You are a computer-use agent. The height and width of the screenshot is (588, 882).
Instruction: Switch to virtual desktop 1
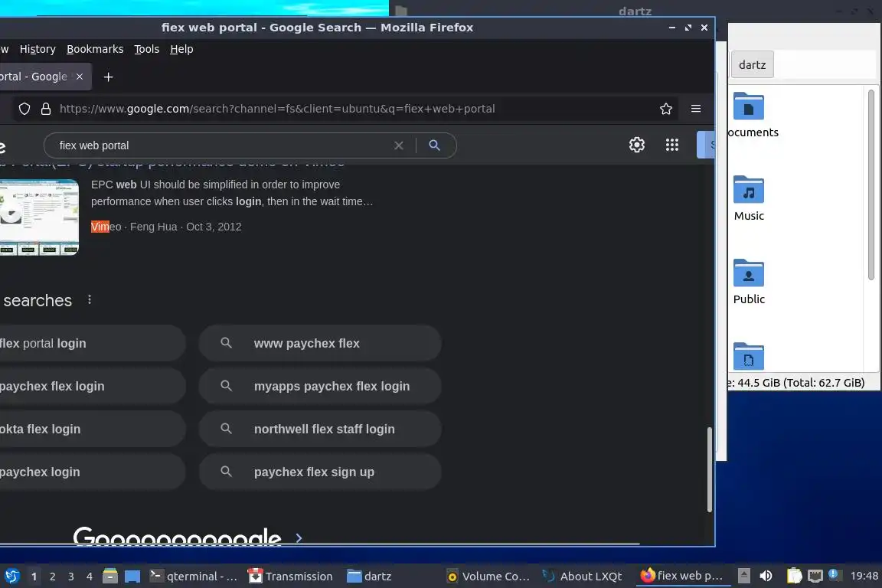34,577
